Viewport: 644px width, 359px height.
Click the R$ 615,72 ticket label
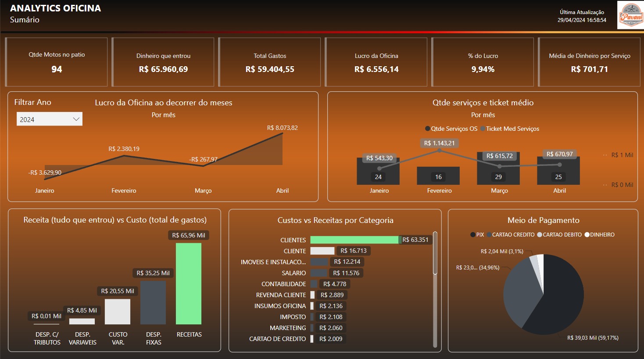tap(500, 156)
